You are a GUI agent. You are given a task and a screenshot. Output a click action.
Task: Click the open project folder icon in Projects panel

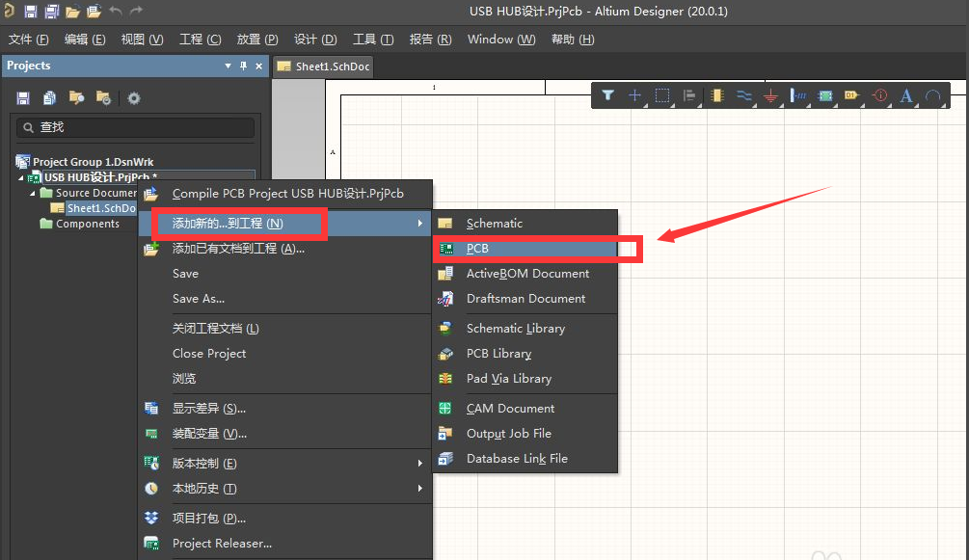[76, 97]
